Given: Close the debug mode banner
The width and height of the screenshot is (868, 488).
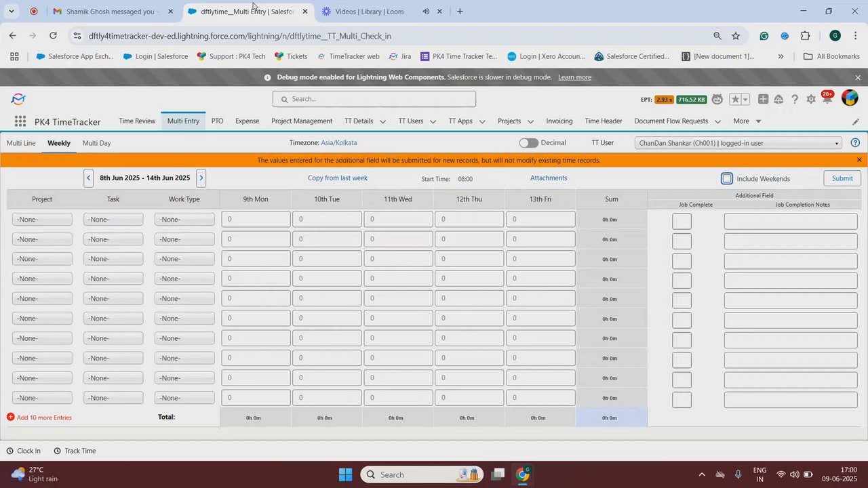Looking at the screenshot, I should pos(858,78).
